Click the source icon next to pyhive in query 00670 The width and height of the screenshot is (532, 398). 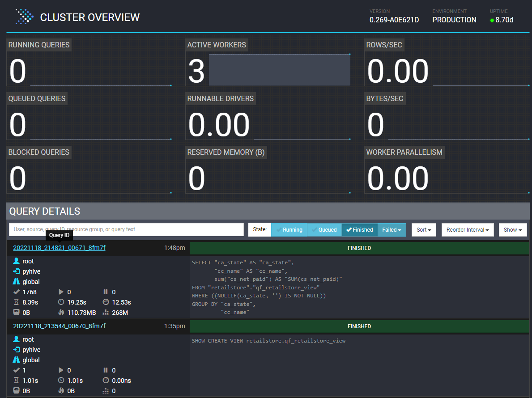pos(16,350)
